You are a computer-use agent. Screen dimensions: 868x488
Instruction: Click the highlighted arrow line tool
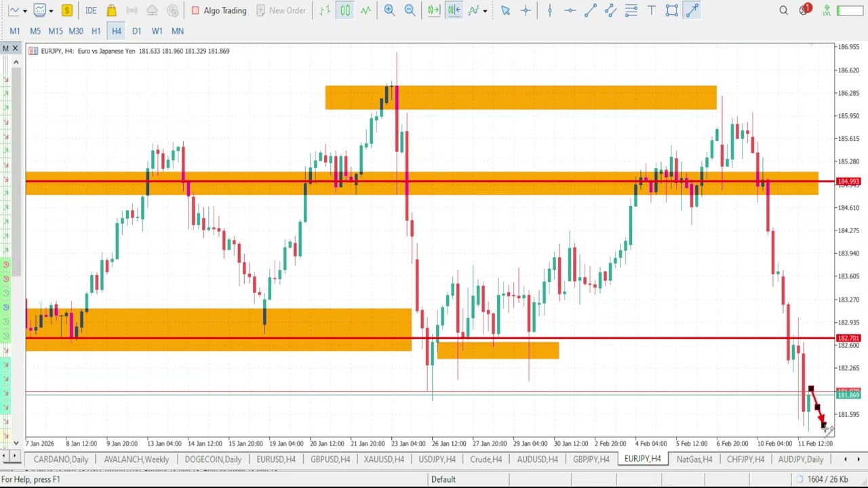pos(692,10)
